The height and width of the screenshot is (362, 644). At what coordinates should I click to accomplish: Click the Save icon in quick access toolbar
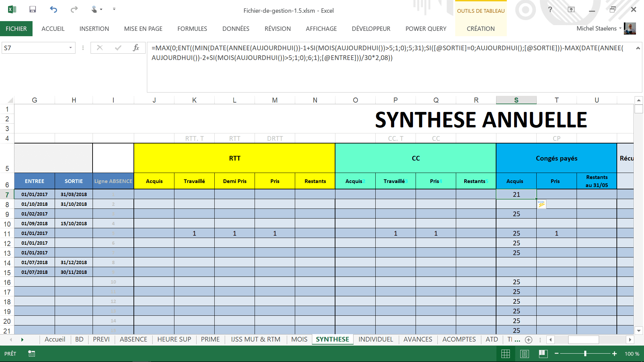coord(33,9)
